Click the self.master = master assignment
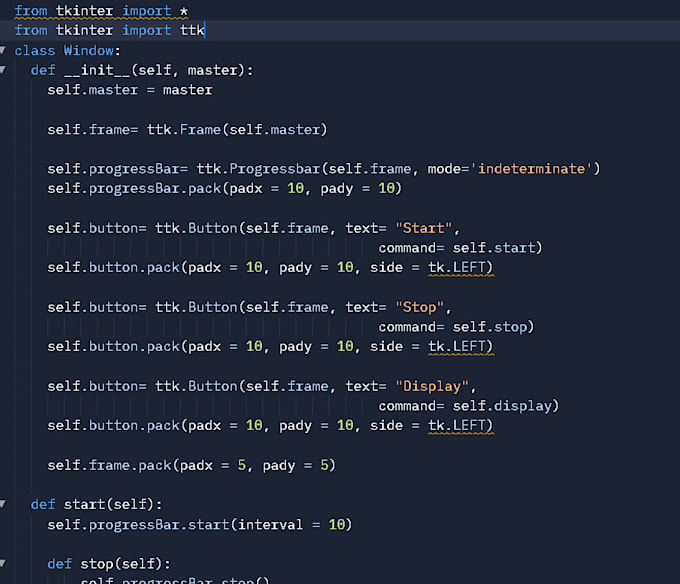The width and height of the screenshot is (680, 584). point(130,90)
